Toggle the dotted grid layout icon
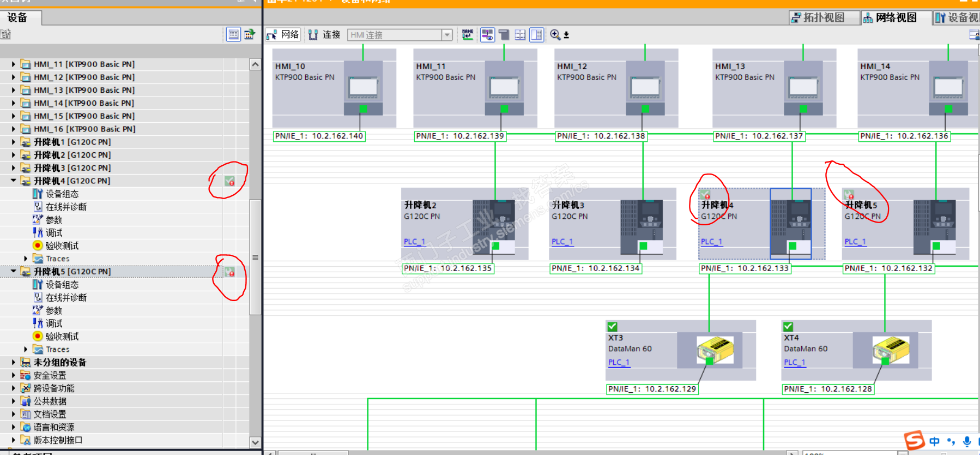The height and width of the screenshot is (455, 980). (521, 35)
